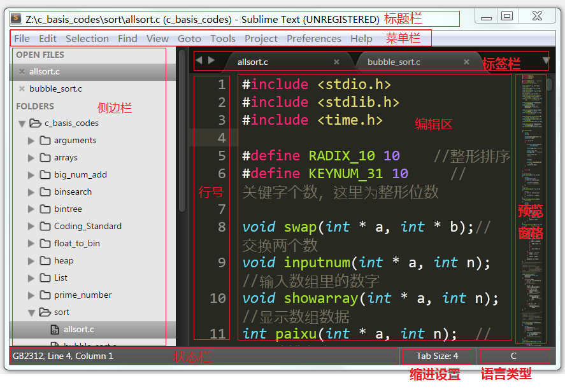Collapse the c_basis_codes root folder
Viewport: 565px width, 392px height.
pos(22,123)
